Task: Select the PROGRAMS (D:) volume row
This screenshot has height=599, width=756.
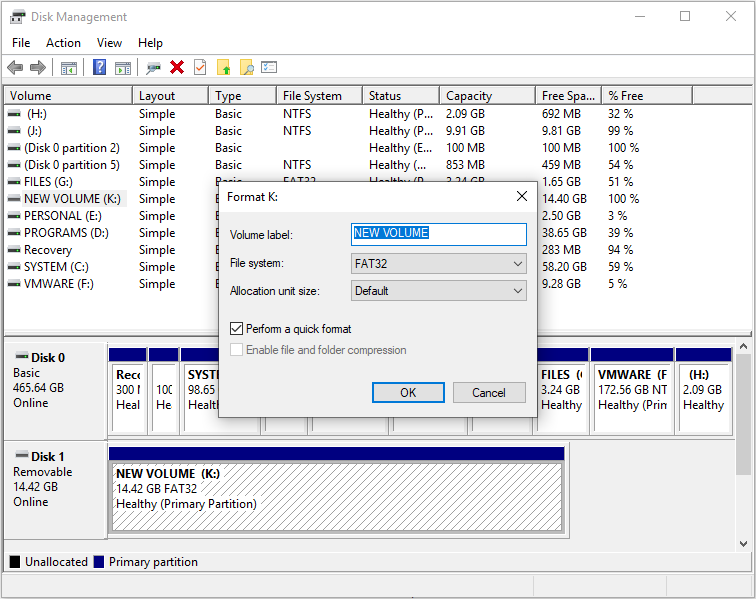Action: [66, 233]
